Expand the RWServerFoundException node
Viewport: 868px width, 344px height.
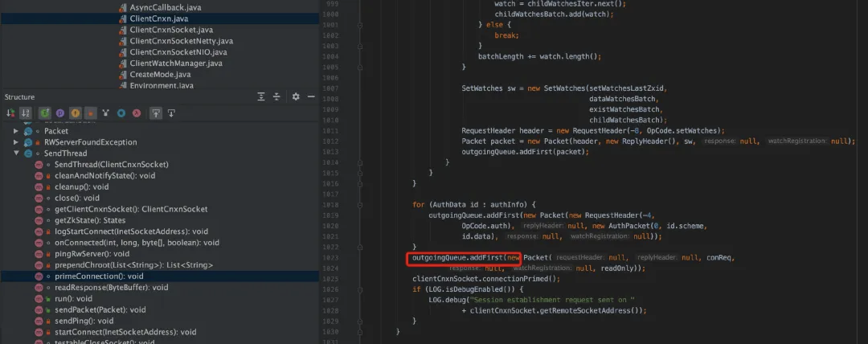tap(16, 142)
